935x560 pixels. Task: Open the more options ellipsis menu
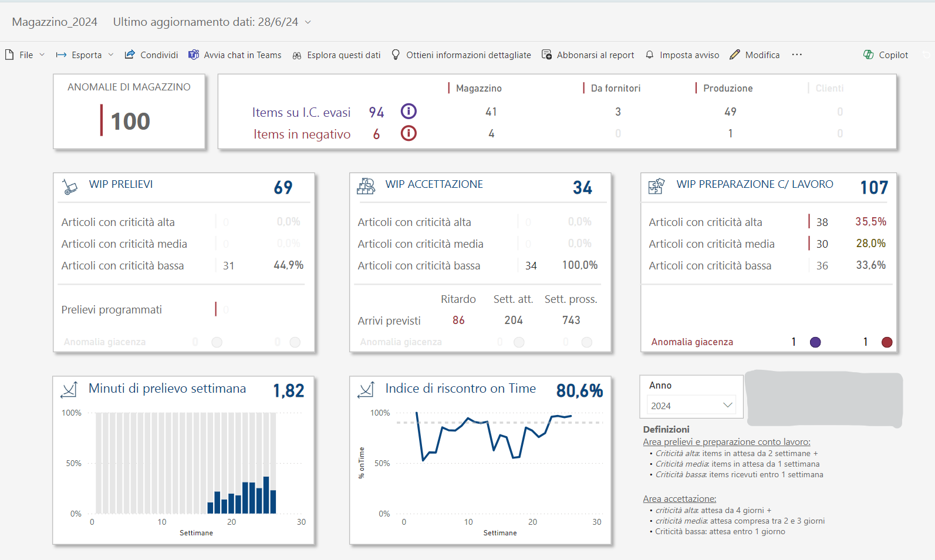pyautogui.click(x=796, y=55)
